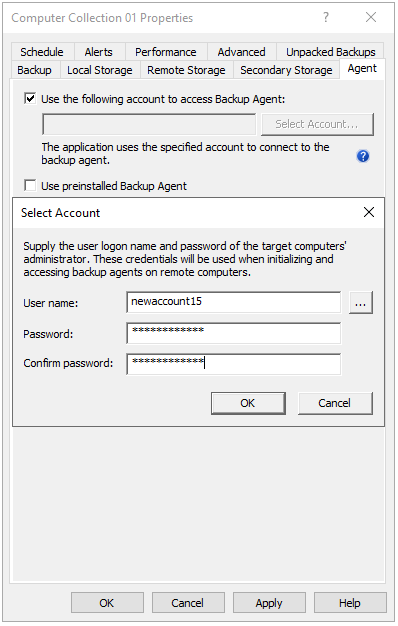
Task: Click Apply at the bottom of Properties
Action: pyautogui.click(x=269, y=603)
